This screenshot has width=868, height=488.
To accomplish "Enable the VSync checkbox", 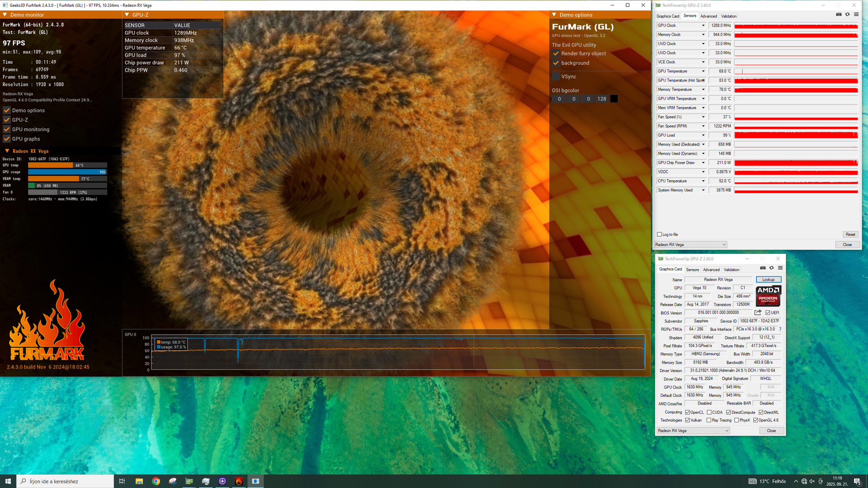I will (x=556, y=76).
